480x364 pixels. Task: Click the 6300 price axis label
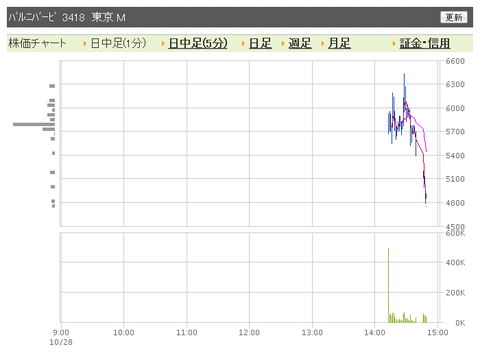point(455,84)
